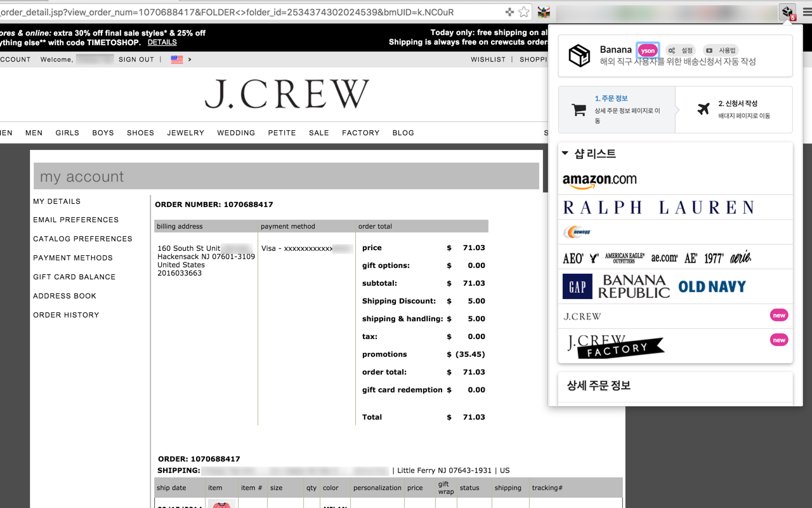The width and height of the screenshot is (812, 508).
Task: Click the 'ship date' table header
Action: click(171, 488)
